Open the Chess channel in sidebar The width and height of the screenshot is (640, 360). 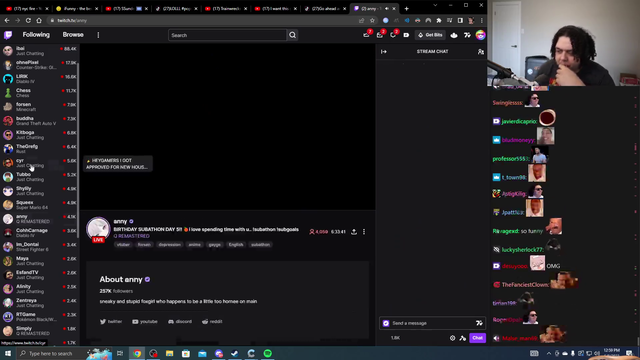click(40, 93)
